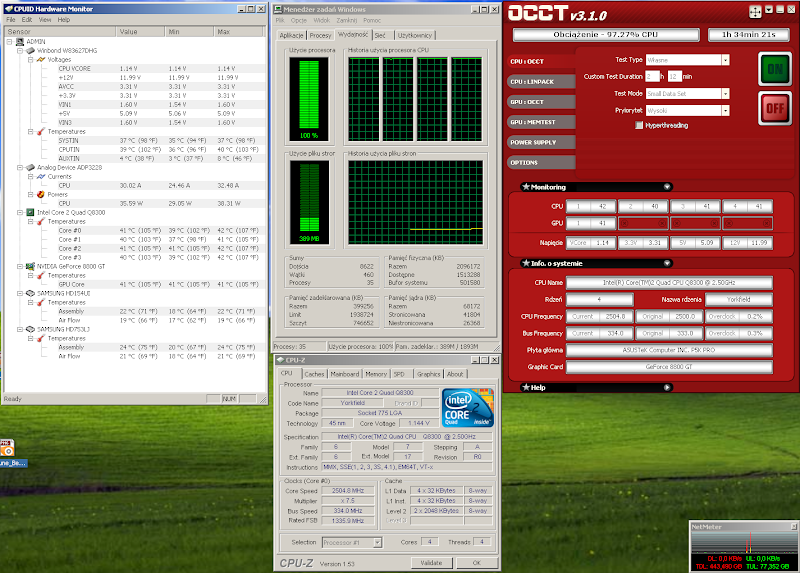Click the HWMonitor title bar app icon
The width and height of the screenshot is (800, 573).
tap(8, 9)
